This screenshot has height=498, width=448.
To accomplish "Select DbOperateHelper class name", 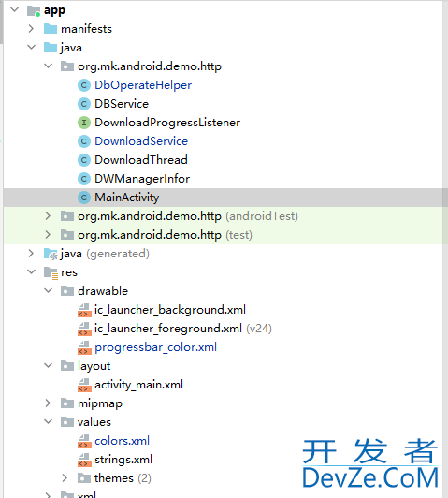I will pyautogui.click(x=143, y=85).
